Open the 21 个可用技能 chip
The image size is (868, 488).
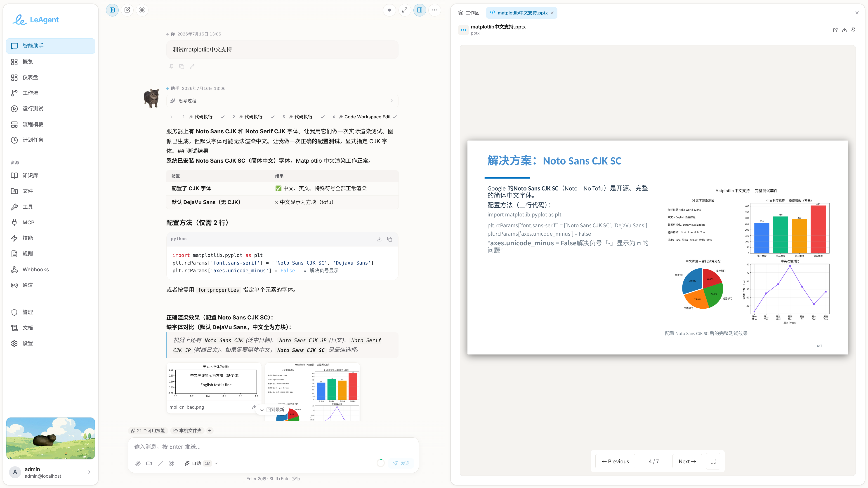click(x=148, y=431)
